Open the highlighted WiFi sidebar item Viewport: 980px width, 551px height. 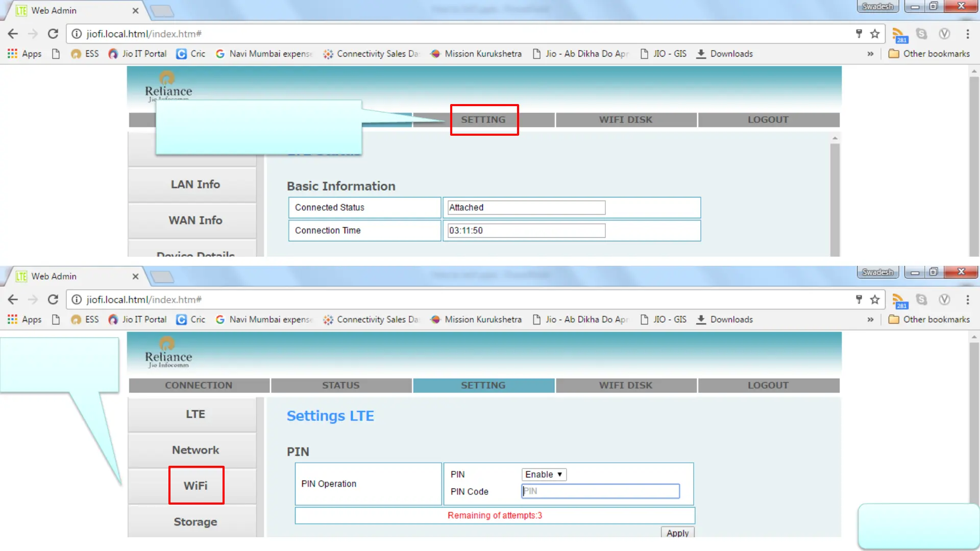click(x=196, y=485)
